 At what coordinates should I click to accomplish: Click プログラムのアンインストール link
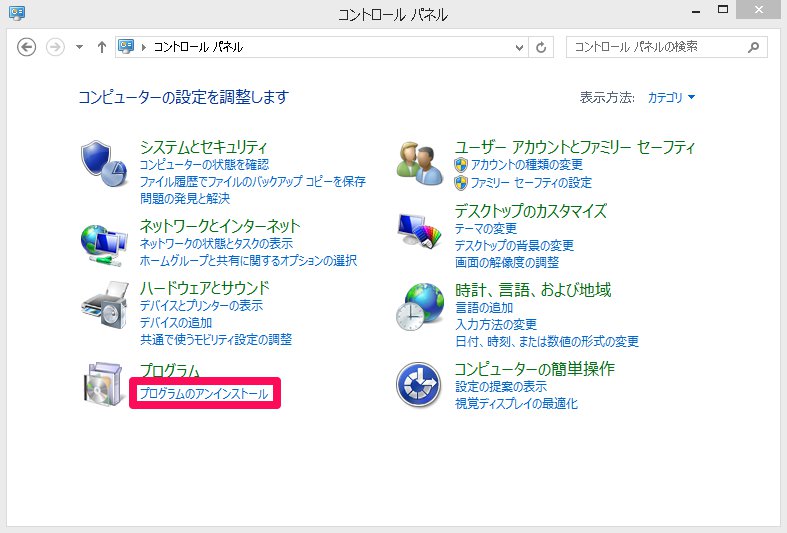204,393
